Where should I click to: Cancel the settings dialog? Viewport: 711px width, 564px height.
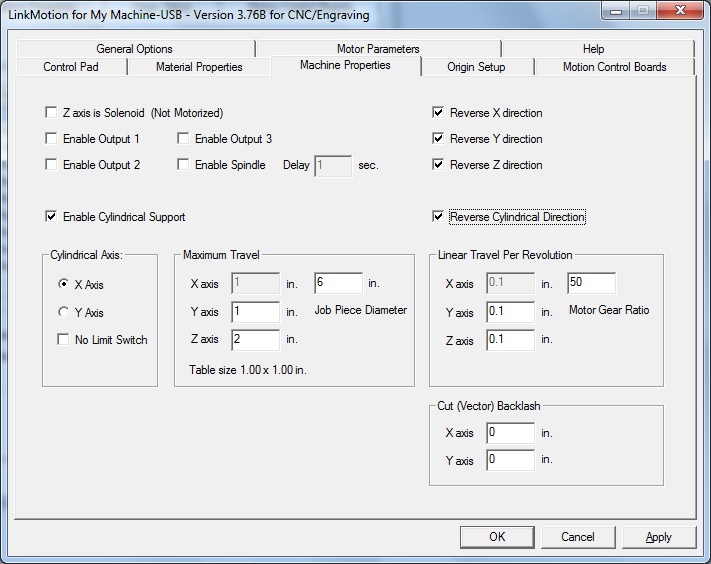(x=578, y=537)
